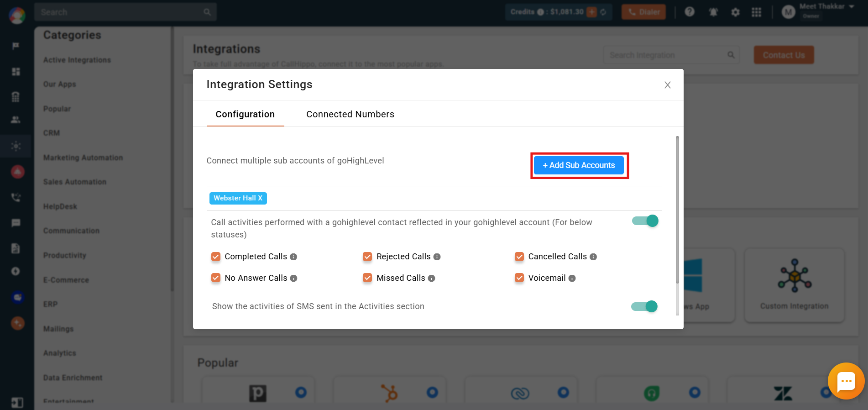The height and width of the screenshot is (410, 868).
Task: Select the Productivity category
Action: 65,256
